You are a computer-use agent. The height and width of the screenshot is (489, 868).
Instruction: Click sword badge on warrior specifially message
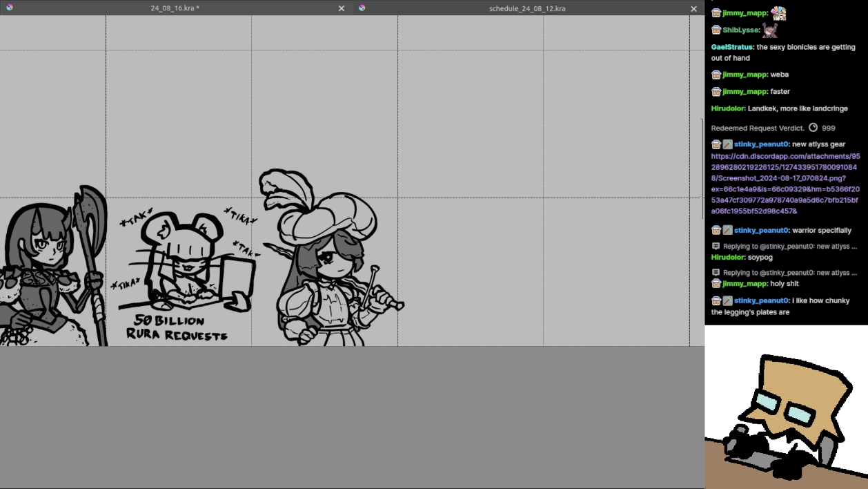(727, 230)
